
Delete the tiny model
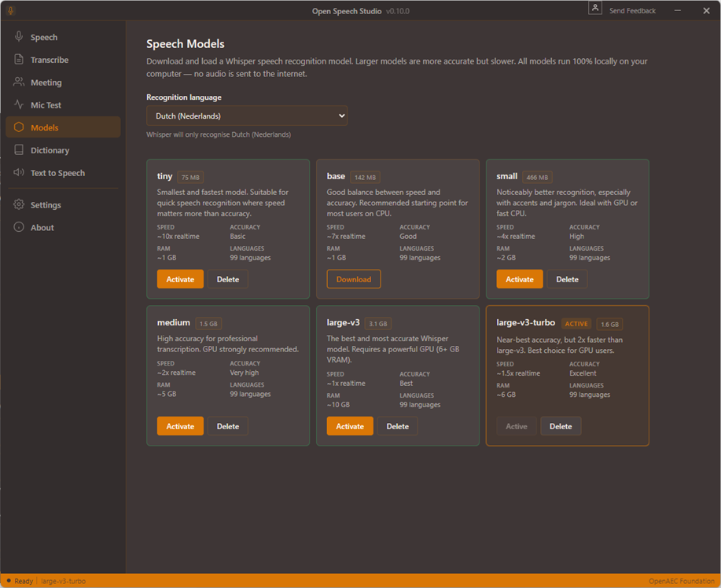click(227, 279)
